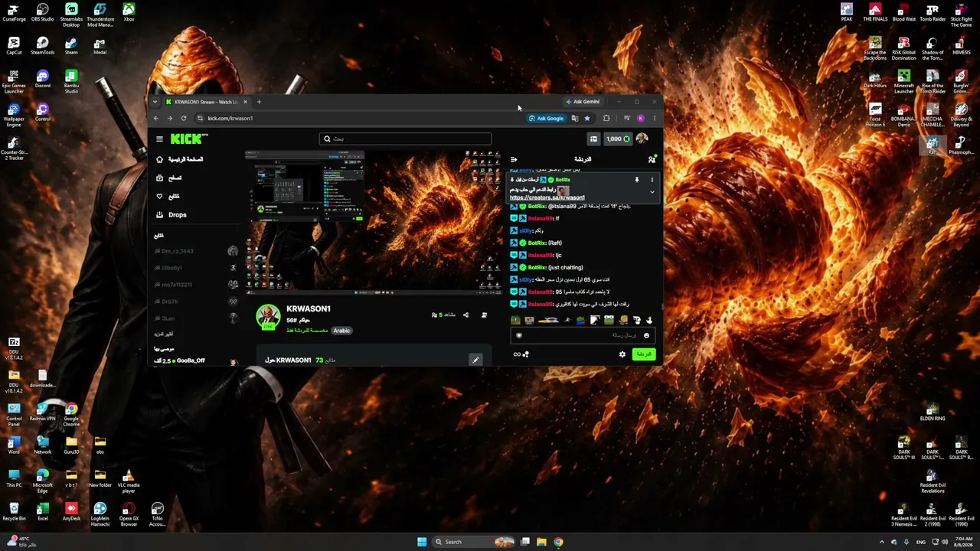Image resolution: width=980 pixels, height=551 pixels.
Task: Open the chat users list icon
Action: [652, 159]
